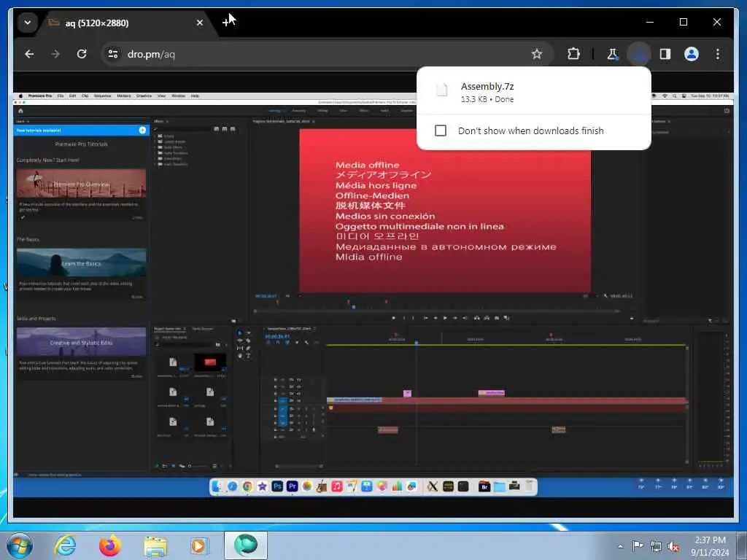The image size is (747, 560).
Task: Open the Windows Start menu
Action: pyautogui.click(x=20, y=545)
